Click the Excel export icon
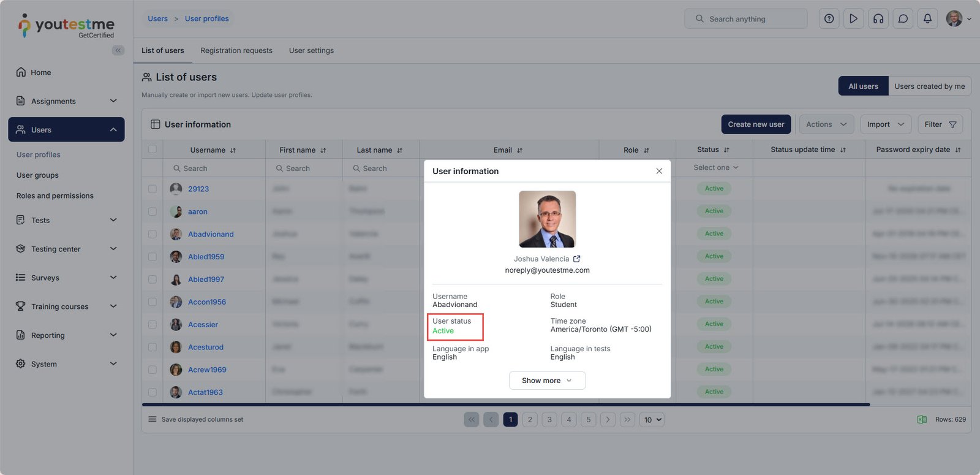Viewport: 980px width, 475px height. tap(922, 420)
